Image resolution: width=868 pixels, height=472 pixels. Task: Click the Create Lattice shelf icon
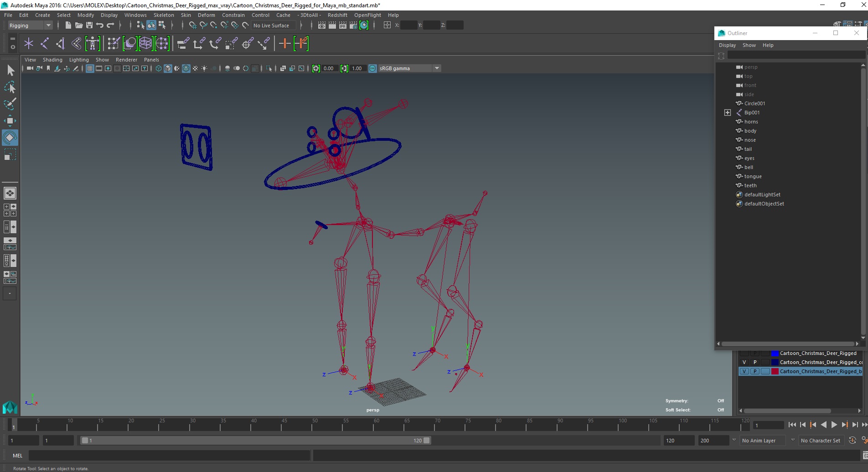point(145,44)
